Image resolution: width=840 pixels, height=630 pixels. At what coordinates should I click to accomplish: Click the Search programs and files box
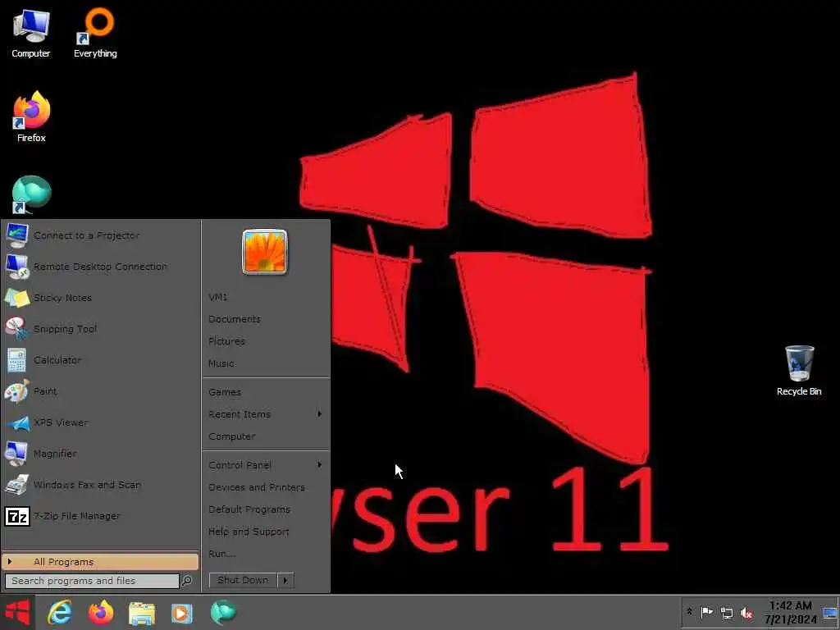[92, 581]
